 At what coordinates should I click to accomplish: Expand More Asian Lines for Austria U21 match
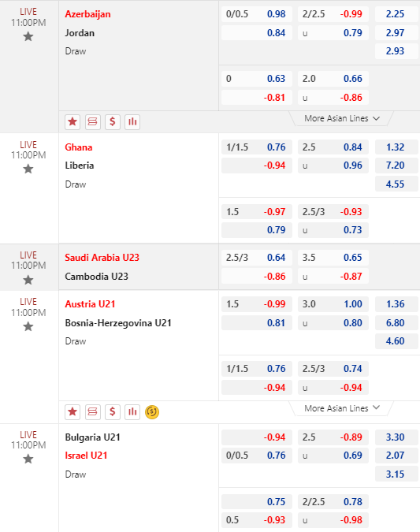coord(342,408)
